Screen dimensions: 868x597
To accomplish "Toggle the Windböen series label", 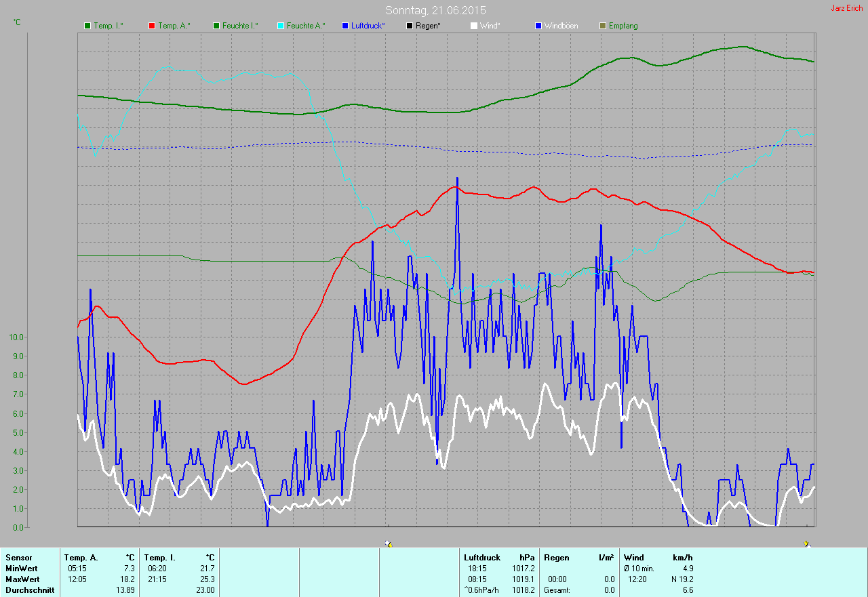I will pyautogui.click(x=561, y=26).
